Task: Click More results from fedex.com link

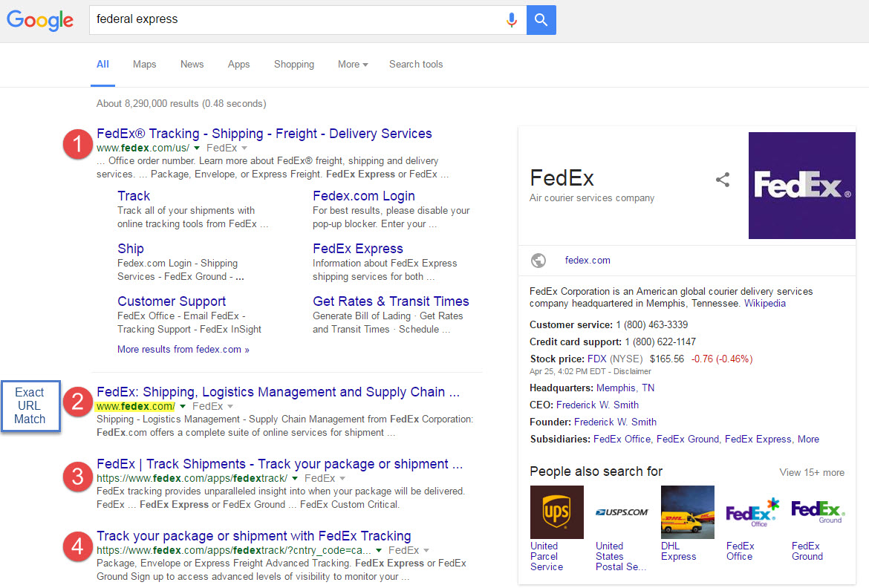Action: (x=183, y=350)
